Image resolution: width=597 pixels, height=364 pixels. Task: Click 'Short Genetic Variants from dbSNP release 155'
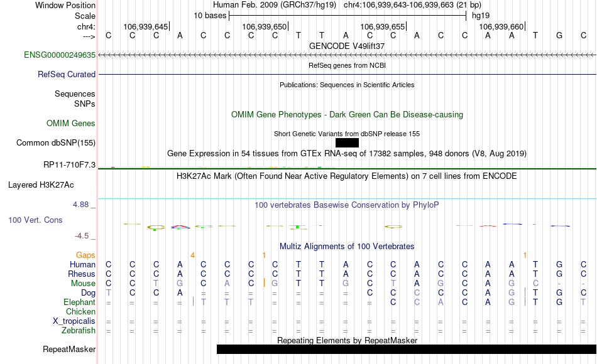347,134
